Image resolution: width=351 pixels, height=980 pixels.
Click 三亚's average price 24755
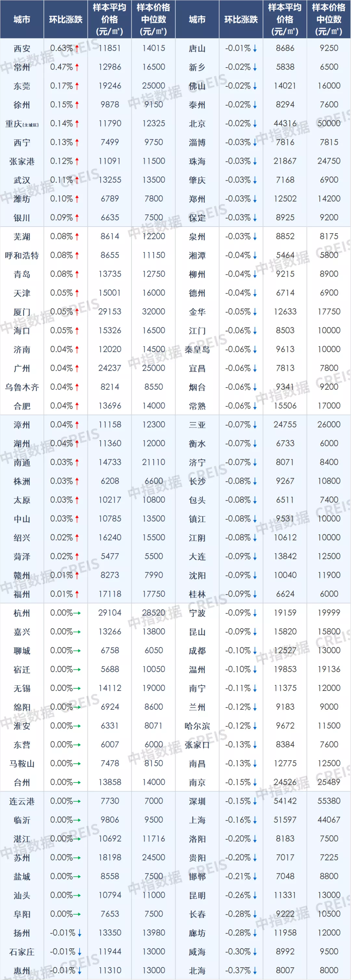tap(285, 425)
